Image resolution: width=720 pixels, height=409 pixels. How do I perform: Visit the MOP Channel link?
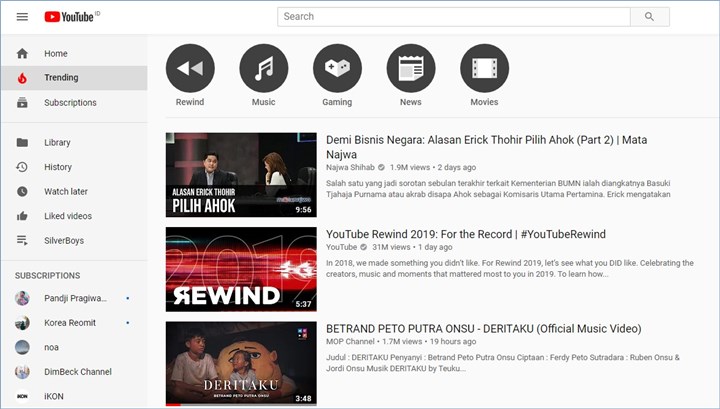pos(350,342)
